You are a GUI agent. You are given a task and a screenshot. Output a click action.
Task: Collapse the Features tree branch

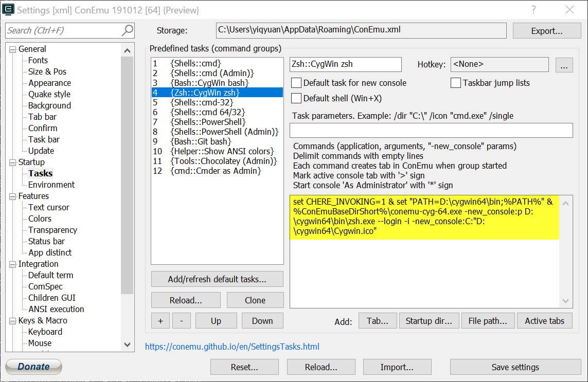(x=11, y=196)
